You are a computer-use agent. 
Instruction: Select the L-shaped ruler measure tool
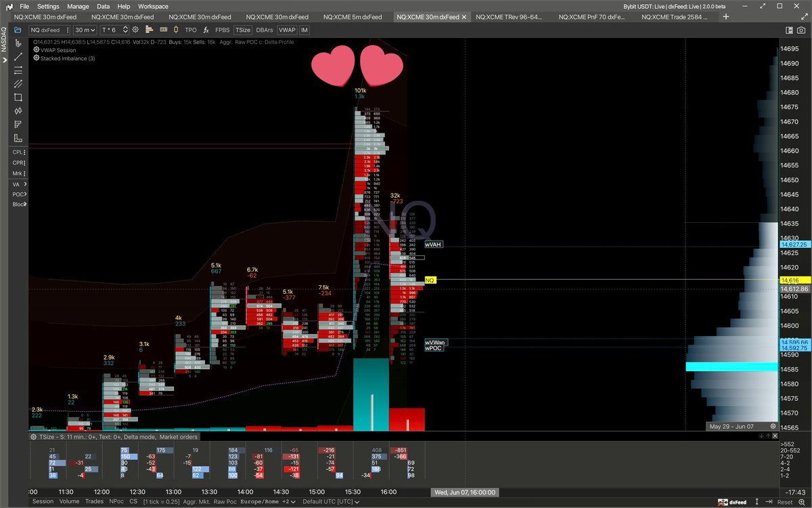[x=18, y=137]
